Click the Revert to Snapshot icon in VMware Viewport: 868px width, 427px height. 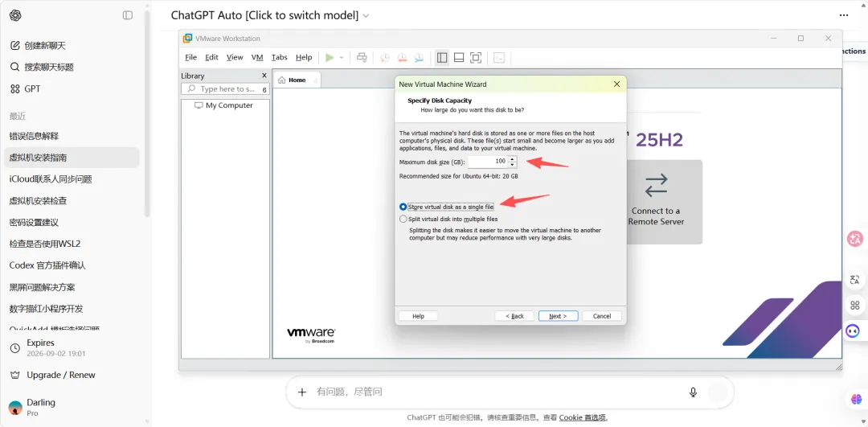pos(403,58)
